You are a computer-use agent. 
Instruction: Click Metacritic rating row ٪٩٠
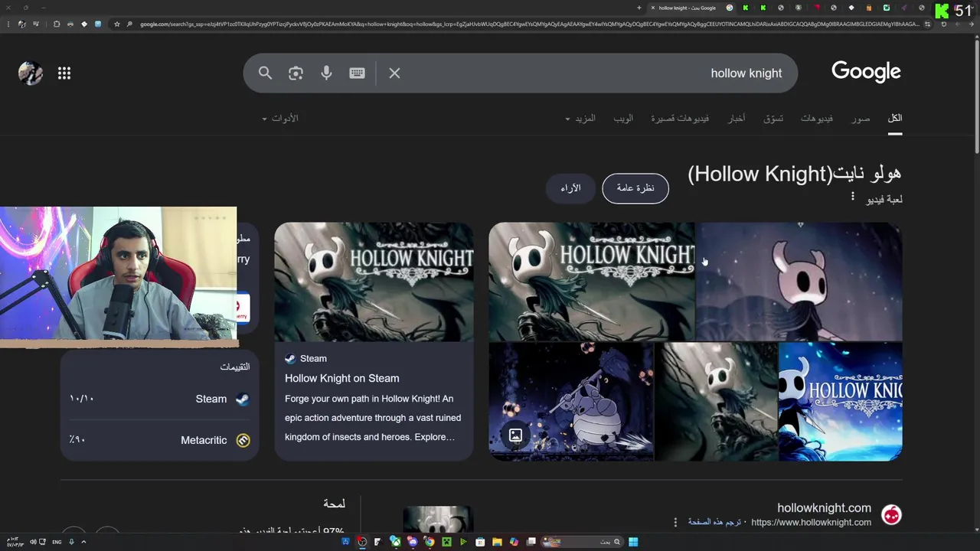pyautogui.click(x=159, y=440)
